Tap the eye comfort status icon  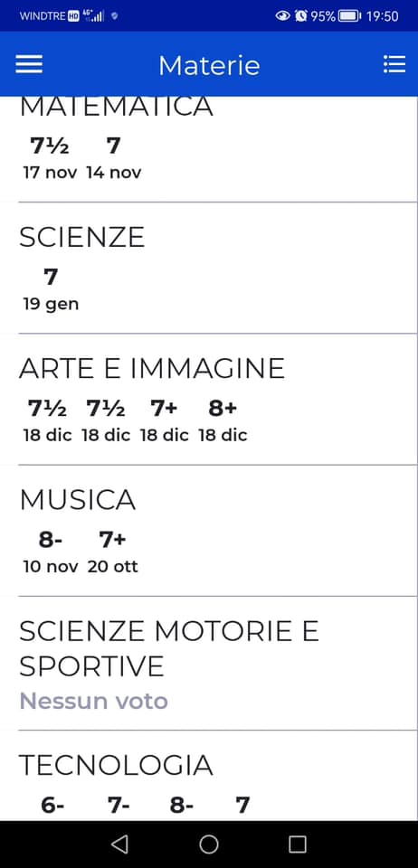point(283,16)
